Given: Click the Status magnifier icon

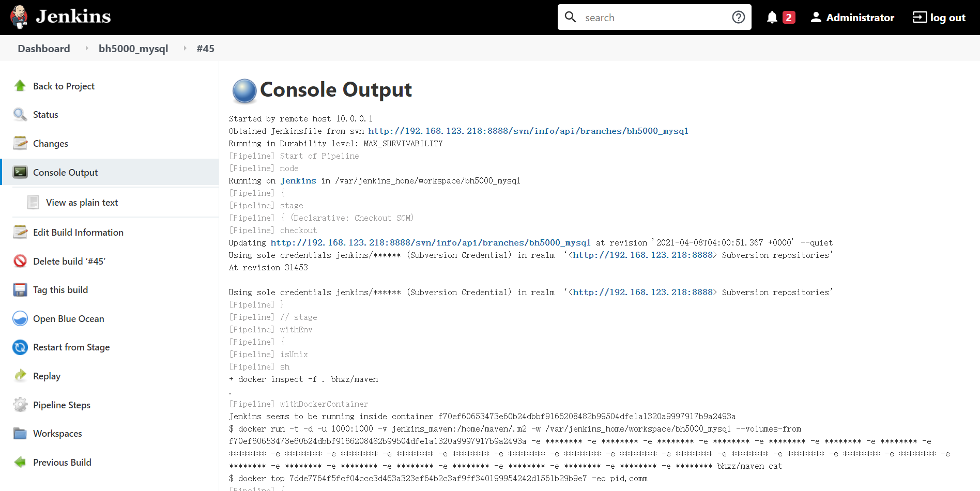Looking at the screenshot, I should tap(20, 115).
